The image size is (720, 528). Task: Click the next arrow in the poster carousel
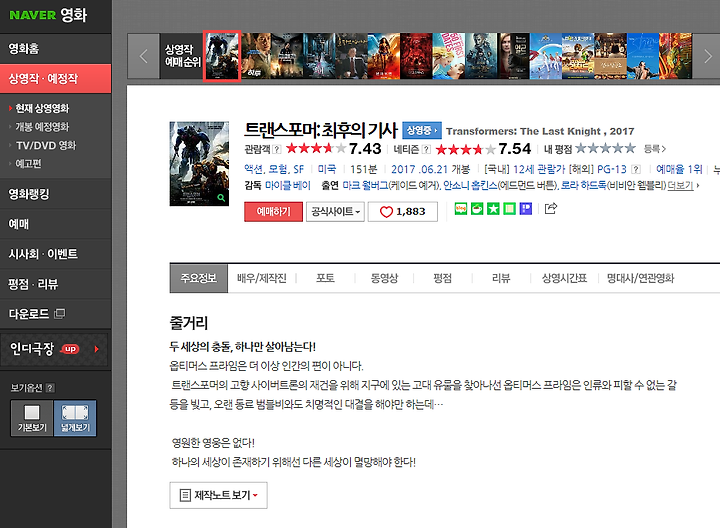[708, 56]
